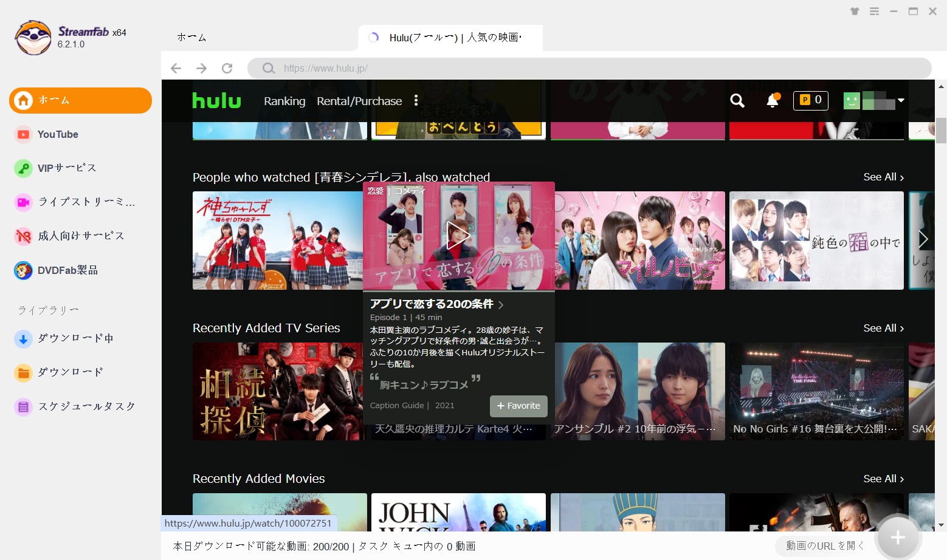Switch to the Hulu tab

coord(450,38)
